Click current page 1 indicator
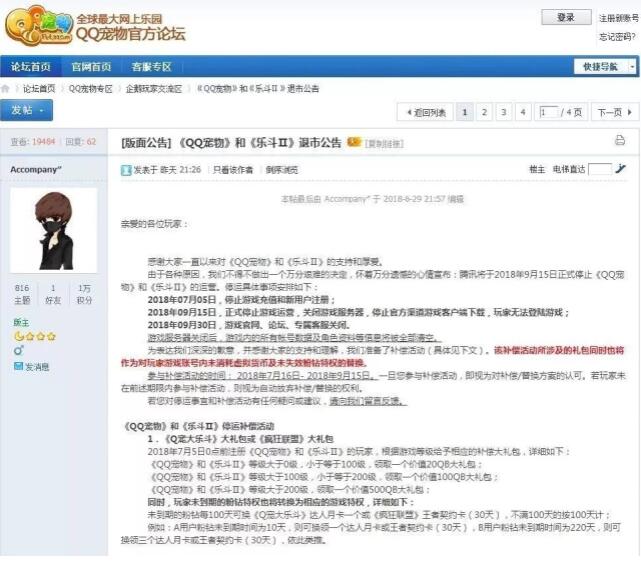 pos(464,112)
